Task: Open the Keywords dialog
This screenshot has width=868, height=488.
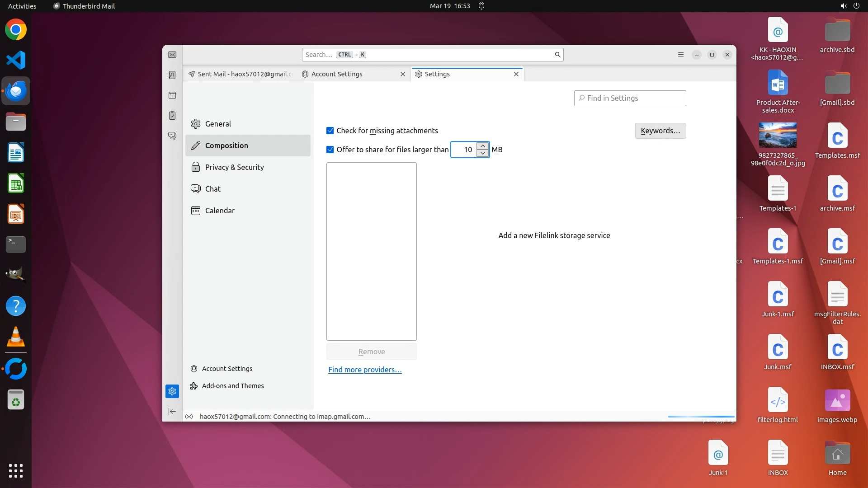Action: [660, 131]
